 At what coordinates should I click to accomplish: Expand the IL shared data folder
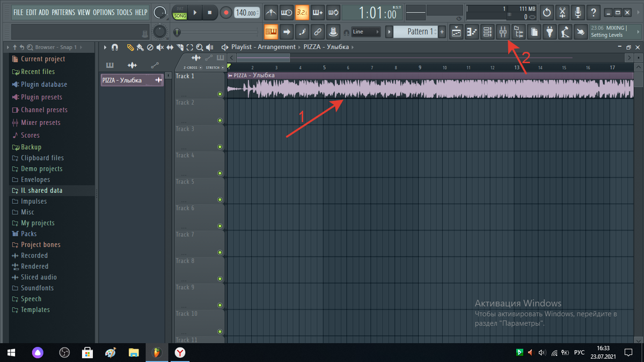36,190
